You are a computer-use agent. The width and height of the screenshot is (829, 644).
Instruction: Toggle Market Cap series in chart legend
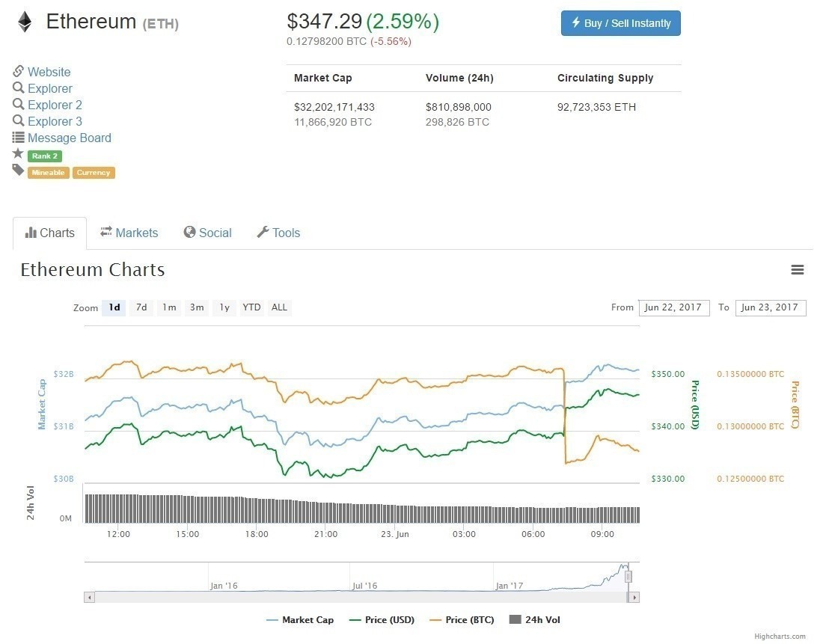(300, 620)
